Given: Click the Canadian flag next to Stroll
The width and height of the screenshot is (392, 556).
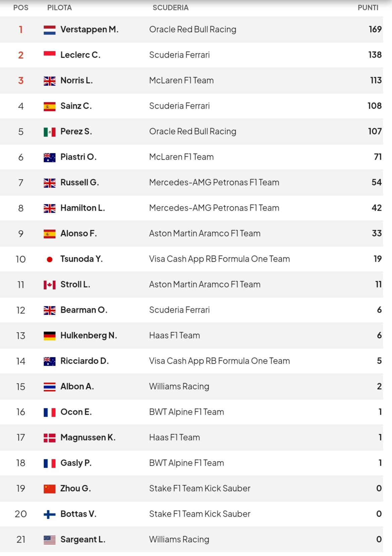Looking at the screenshot, I should click(50, 285).
